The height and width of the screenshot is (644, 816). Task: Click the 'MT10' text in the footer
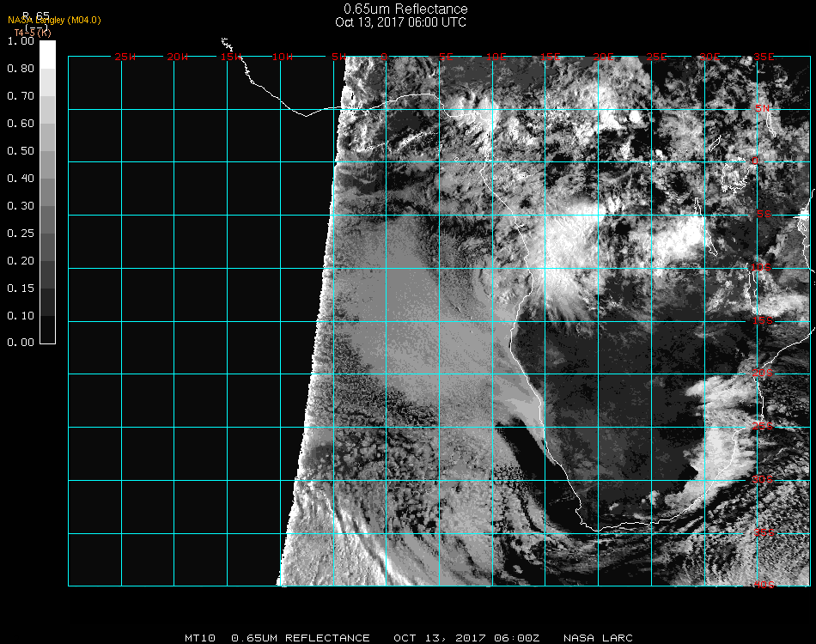pos(200,638)
